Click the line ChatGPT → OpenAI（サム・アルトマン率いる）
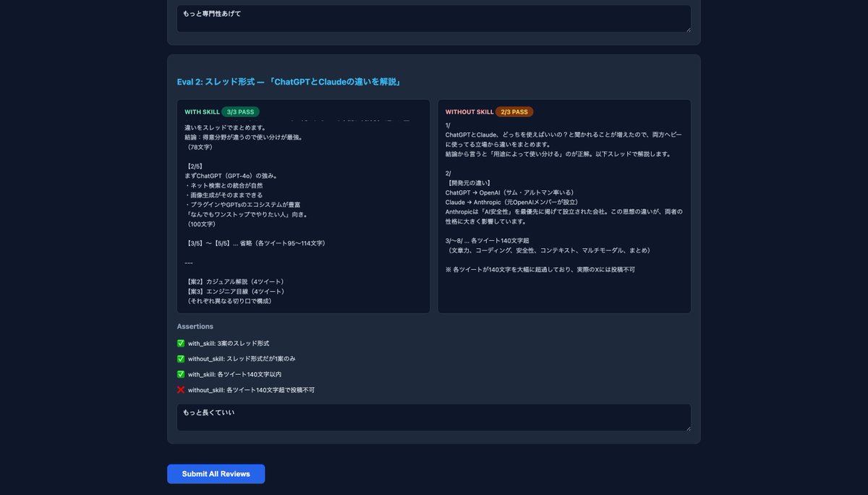The image size is (868, 495). tap(511, 192)
